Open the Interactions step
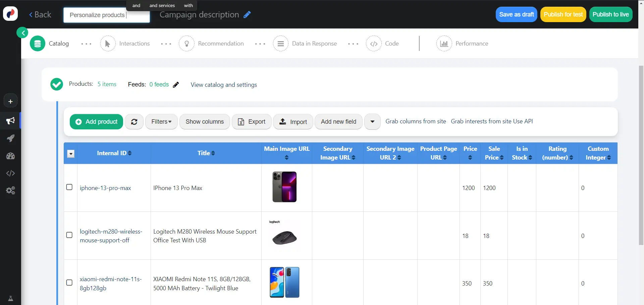 [125, 44]
